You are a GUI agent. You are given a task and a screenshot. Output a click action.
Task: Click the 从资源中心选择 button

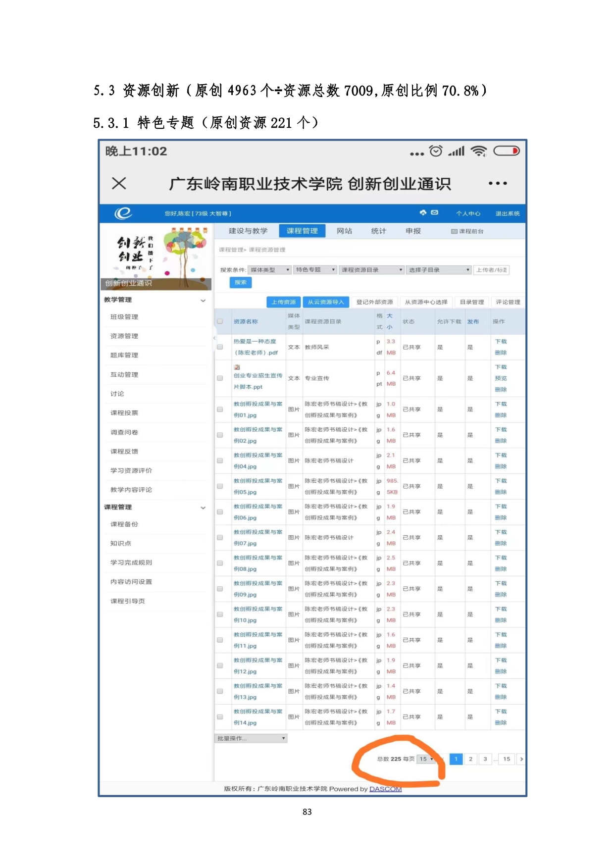pyautogui.click(x=426, y=302)
